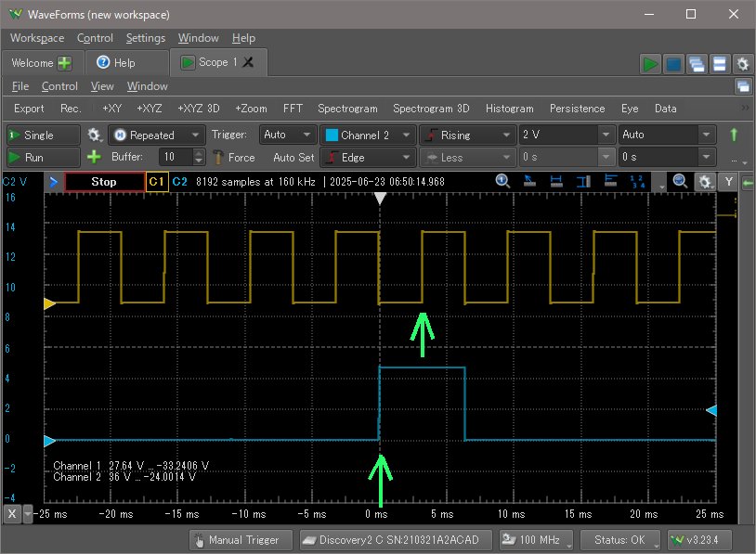Click the Discovery2 C device button
The height and width of the screenshot is (554, 756).
pos(396,540)
